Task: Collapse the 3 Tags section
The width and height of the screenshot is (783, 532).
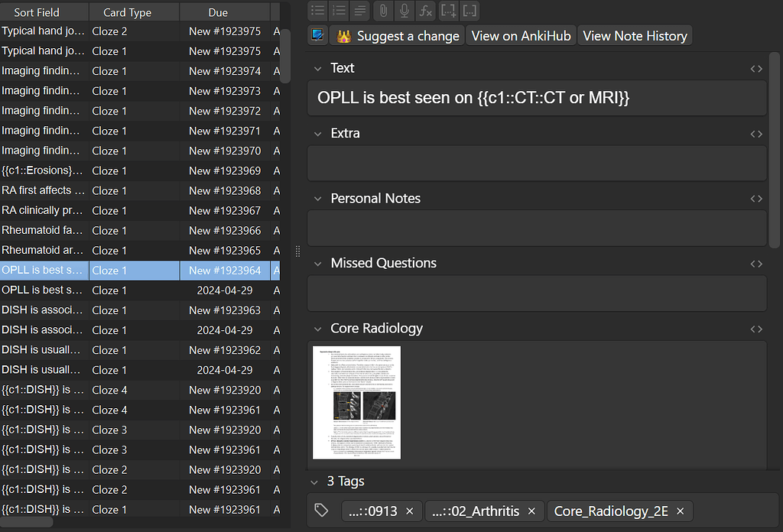Action: click(x=314, y=482)
